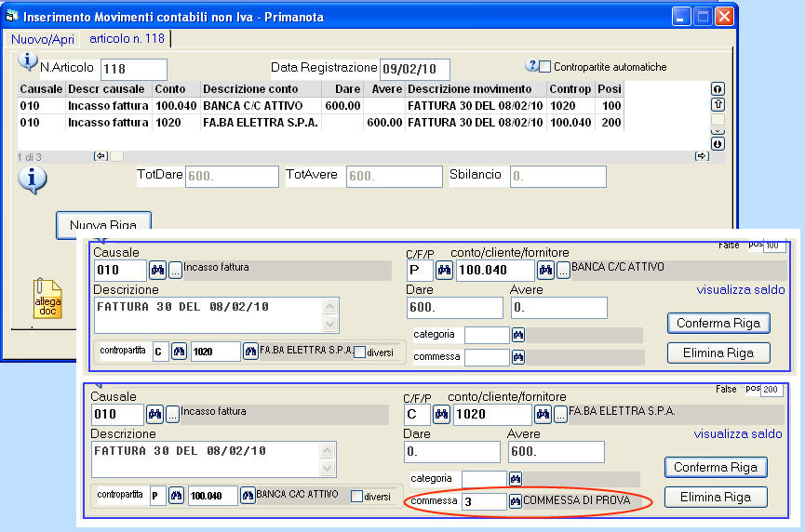Click binoculars beside contropartita 100.040 field
Image resolution: width=805 pixels, height=532 pixels.
tap(248, 496)
